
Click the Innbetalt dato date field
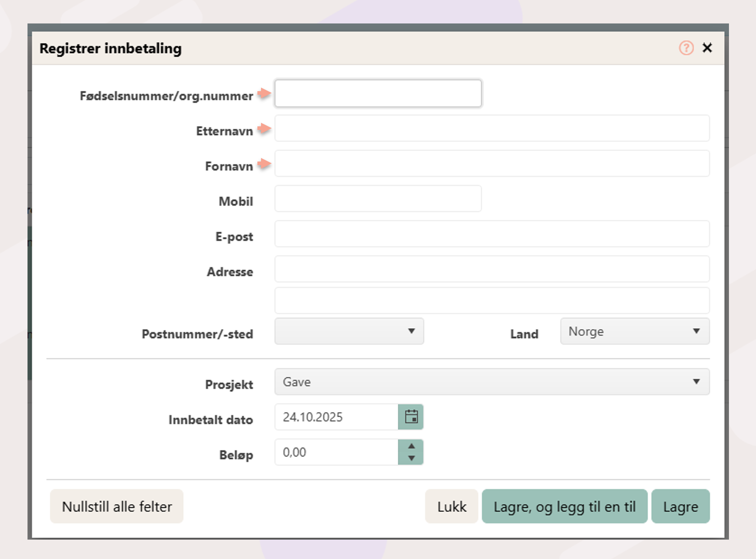point(336,417)
